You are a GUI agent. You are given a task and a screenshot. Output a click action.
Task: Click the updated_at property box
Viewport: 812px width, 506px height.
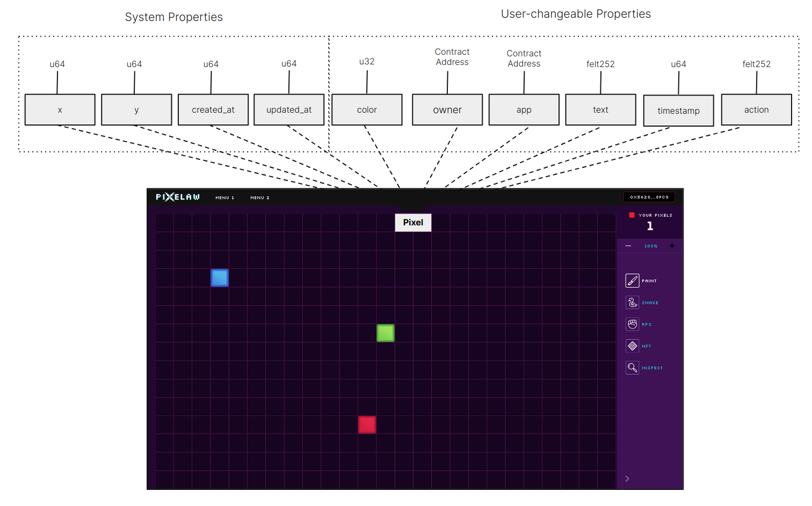[289, 110]
